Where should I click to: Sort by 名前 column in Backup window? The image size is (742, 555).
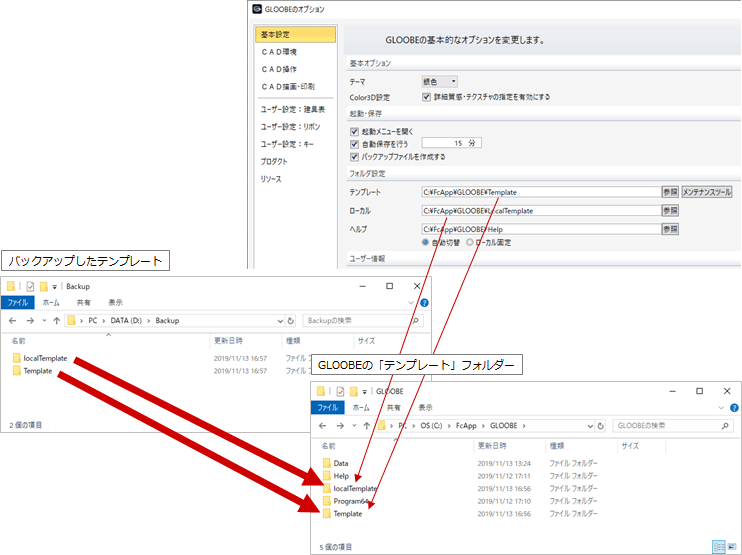[18, 341]
